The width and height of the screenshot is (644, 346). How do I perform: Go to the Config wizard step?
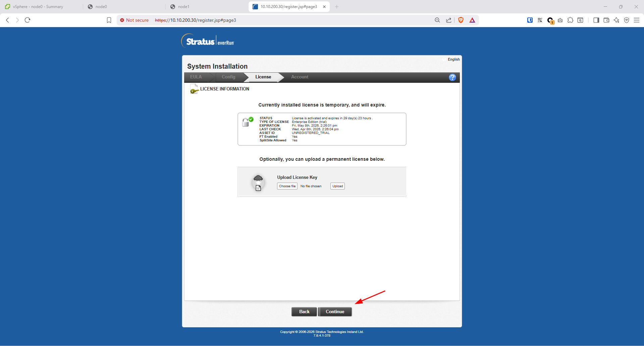coord(228,77)
